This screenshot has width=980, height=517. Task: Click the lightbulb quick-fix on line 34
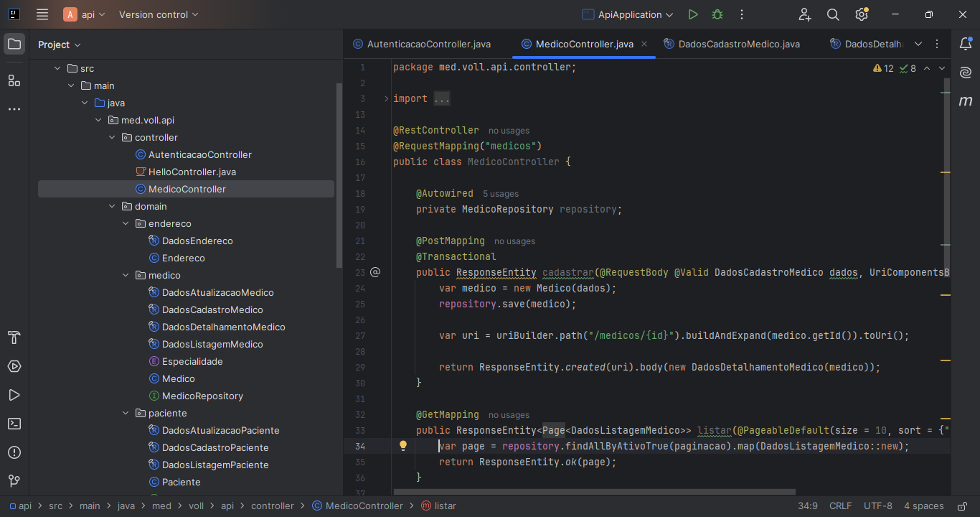coord(403,446)
